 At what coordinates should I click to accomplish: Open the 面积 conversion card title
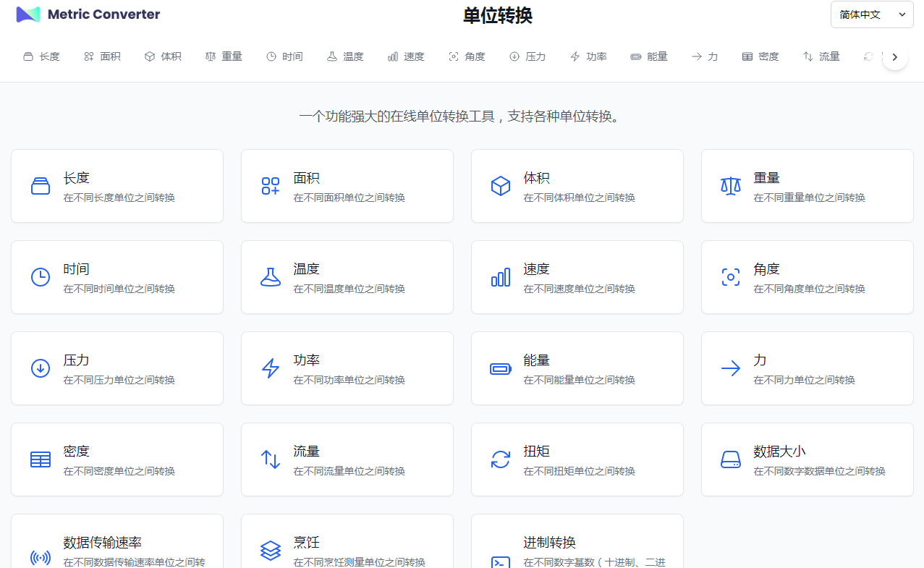click(x=307, y=178)
